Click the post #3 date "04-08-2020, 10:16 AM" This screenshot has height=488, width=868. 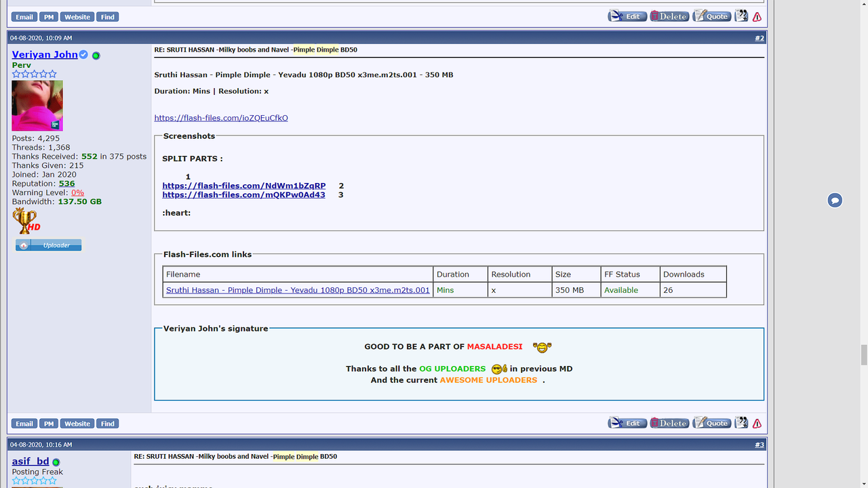[x=41, y=445]
